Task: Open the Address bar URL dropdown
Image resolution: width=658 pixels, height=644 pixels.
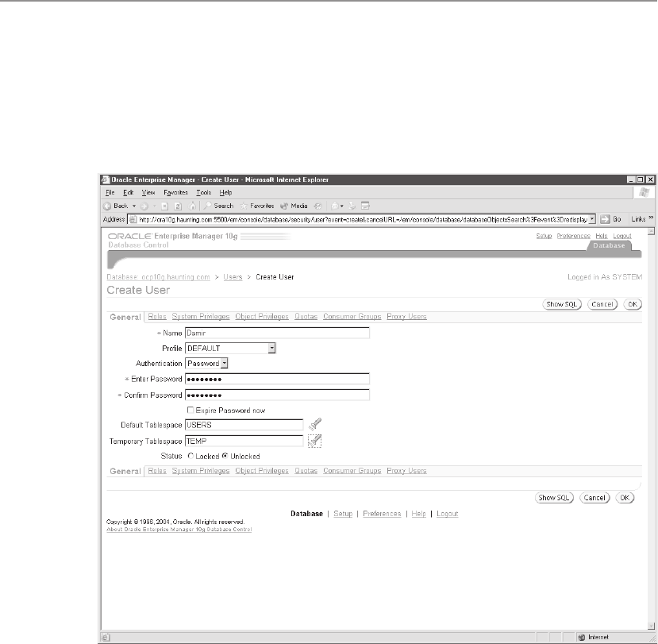Action: pyautogui.click(x=592, y=219)
